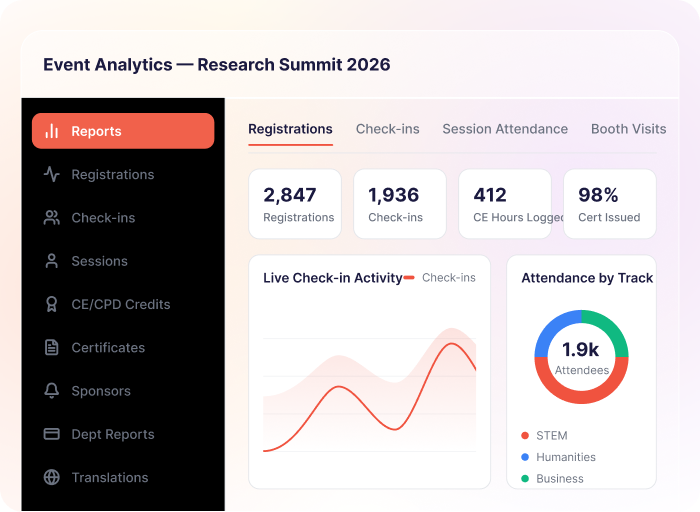
Task: Click the red STEM legend dot
Action: [525, 435]
